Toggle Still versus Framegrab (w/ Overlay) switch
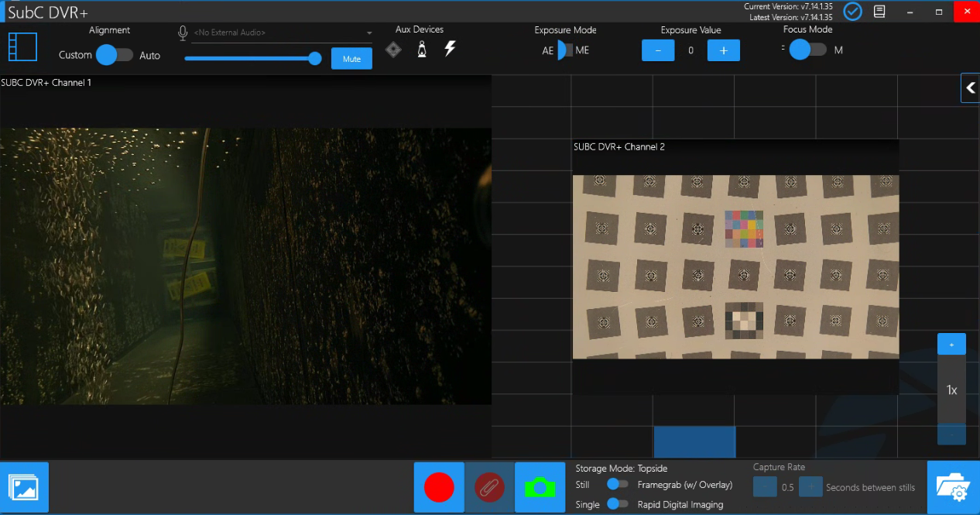 (x=618, y=484)
